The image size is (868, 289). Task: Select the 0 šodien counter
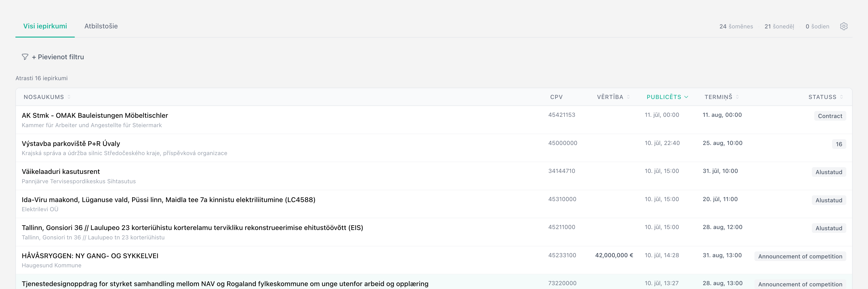[817, 26]
